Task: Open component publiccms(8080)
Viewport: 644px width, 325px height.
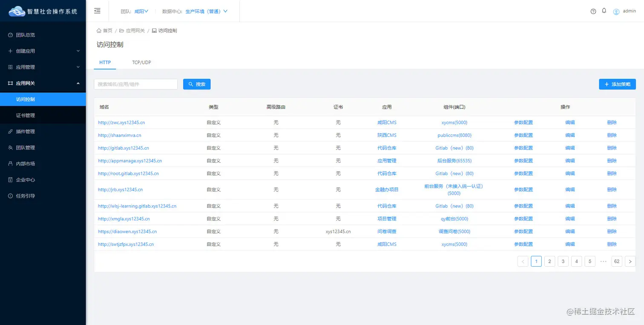Action: 454,135
